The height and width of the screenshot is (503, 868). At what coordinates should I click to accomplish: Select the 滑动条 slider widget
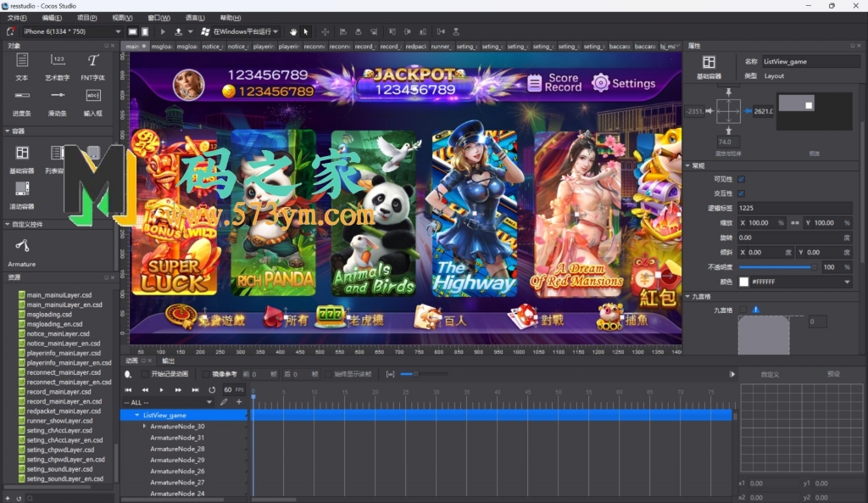pyautogui.click(x=58, y=103)
